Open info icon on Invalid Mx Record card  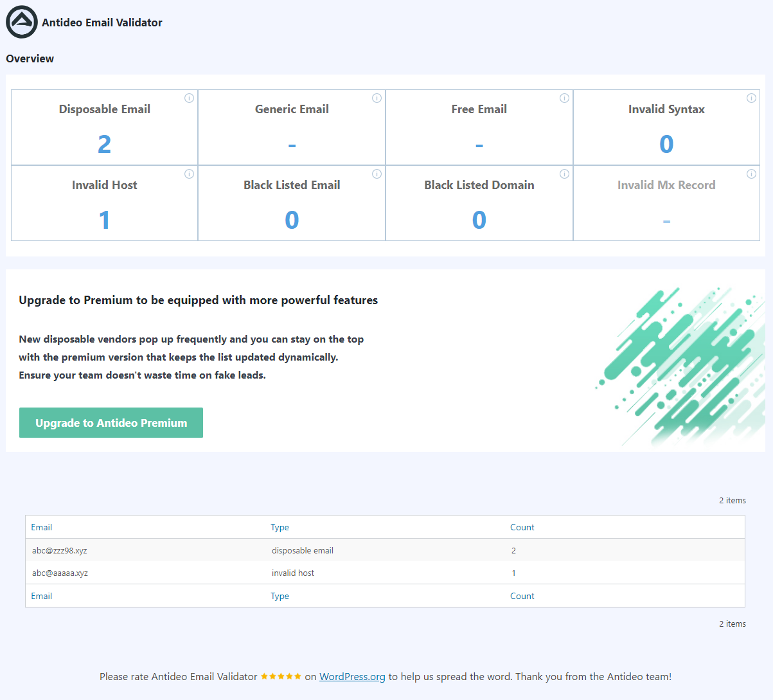pyautogui.click(x=751, y=174)
